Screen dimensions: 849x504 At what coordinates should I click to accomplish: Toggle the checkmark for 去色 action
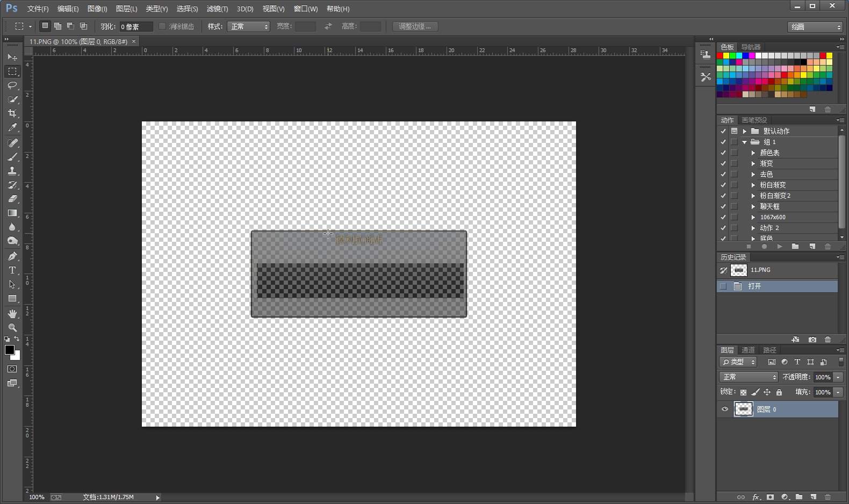pos(723,174)
